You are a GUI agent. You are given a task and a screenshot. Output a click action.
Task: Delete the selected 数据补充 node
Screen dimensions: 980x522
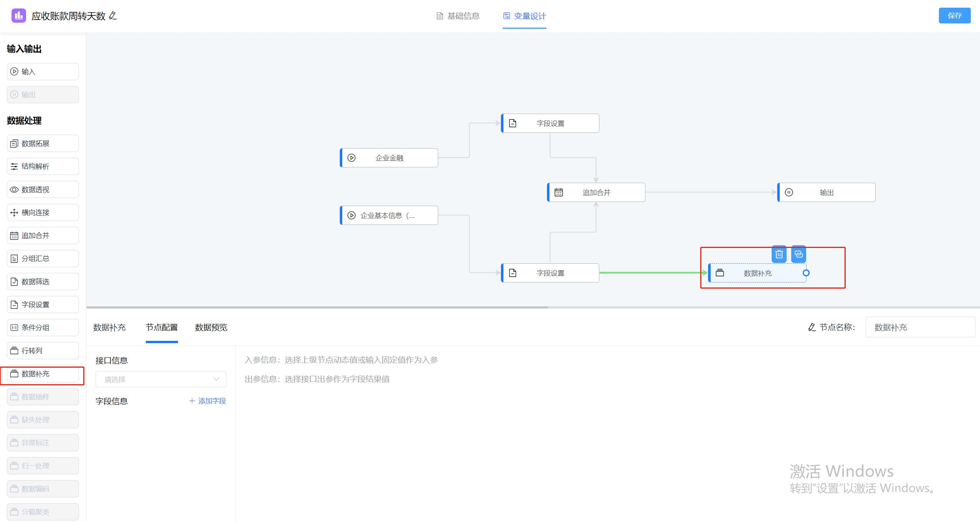pyautogui.click(x=779, y=254)
